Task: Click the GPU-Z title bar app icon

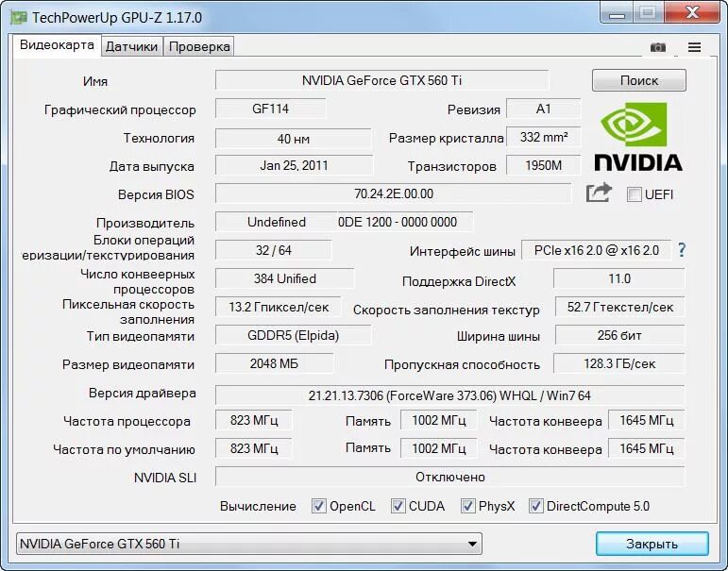Action: [19, 18]
